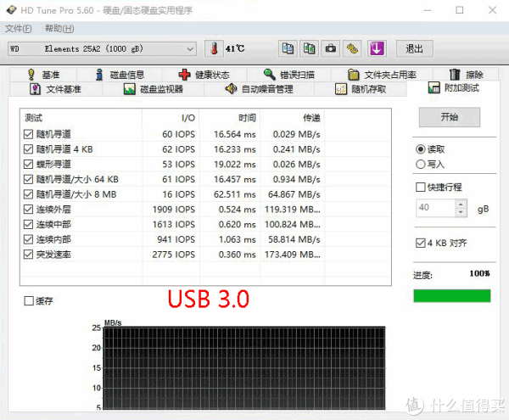Image resolution: width=509 pixels, height=420 pixels.
Task: Click the copy screenshot to clipboard icon
Action: [309, 49]
